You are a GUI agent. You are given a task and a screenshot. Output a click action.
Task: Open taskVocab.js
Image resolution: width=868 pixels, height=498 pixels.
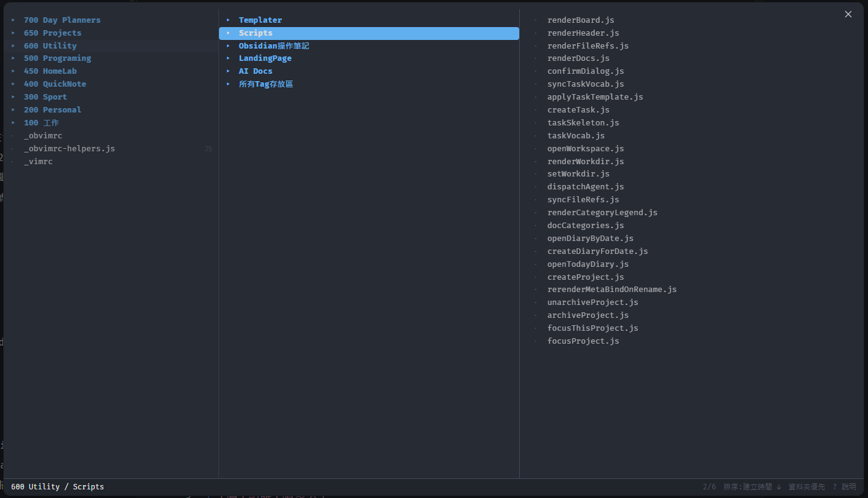click(576, 136)
